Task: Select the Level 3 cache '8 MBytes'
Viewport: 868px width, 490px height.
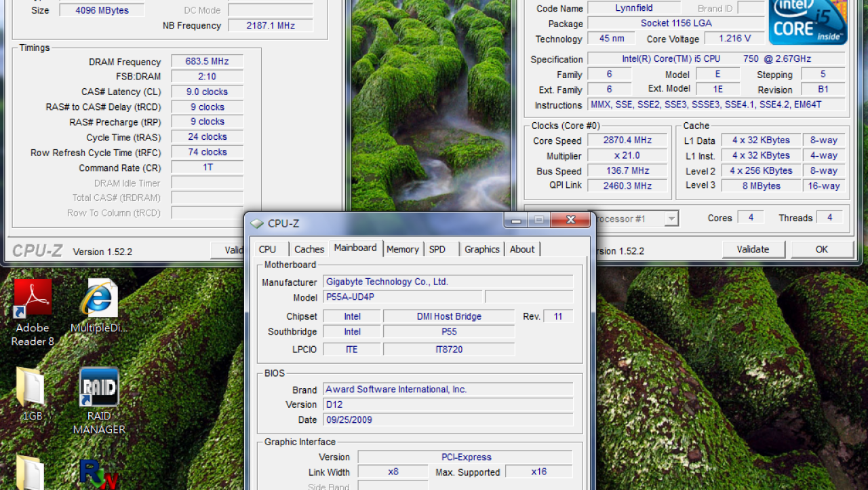Action: [761, 185]
